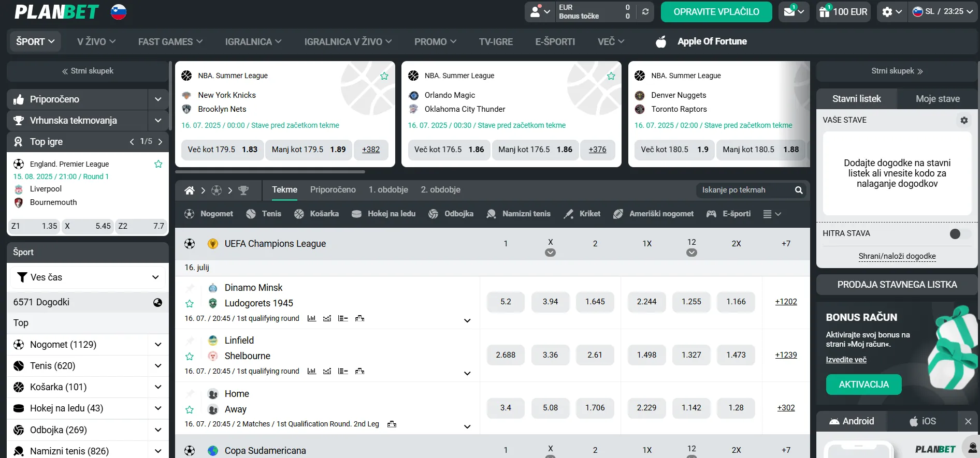This screenshot has width=980, height=458.
Task: Click OPRAVITE VPLAČILO deposit button
Action: pos(716,12)
